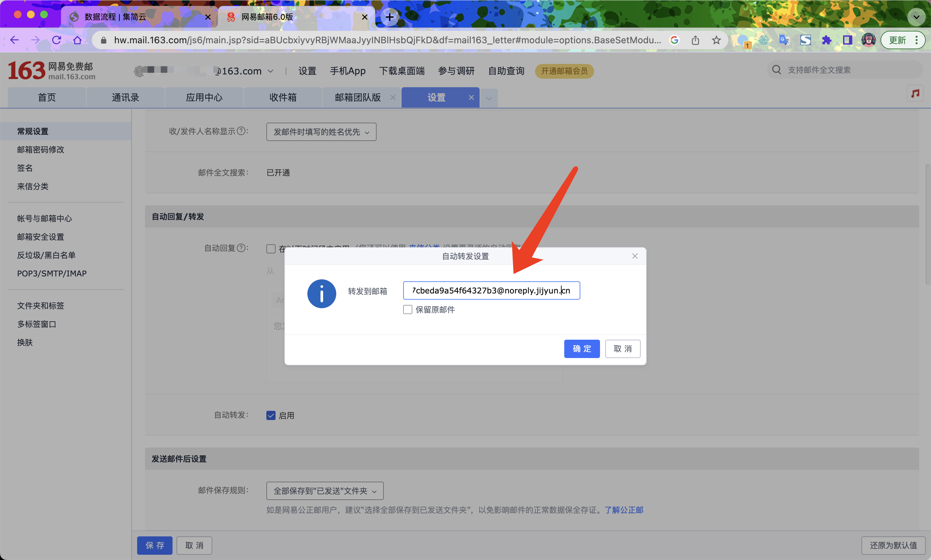Screen dimensions: 931x560
Task: Disable the 自动转发 启用 checkbox
Action: (x=271, y=415)
